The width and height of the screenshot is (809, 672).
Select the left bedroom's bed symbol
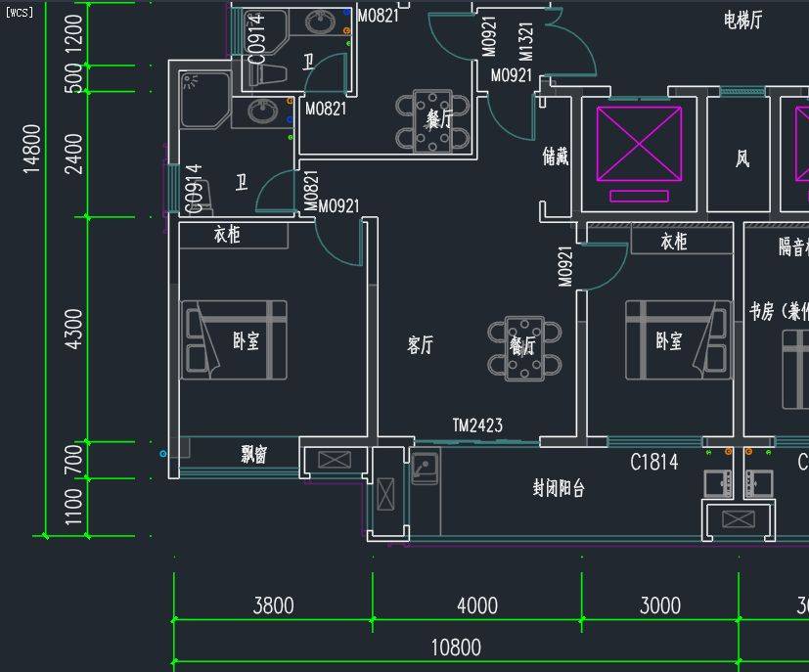point(234,339)
